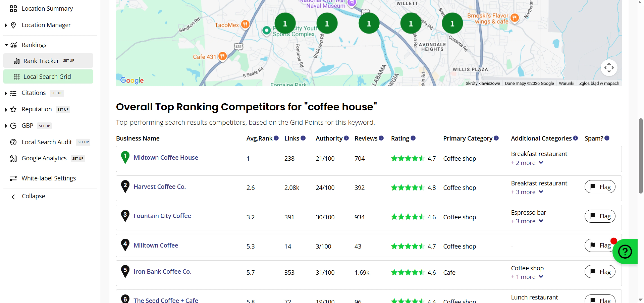Open White-label Settings

[49, 178]
